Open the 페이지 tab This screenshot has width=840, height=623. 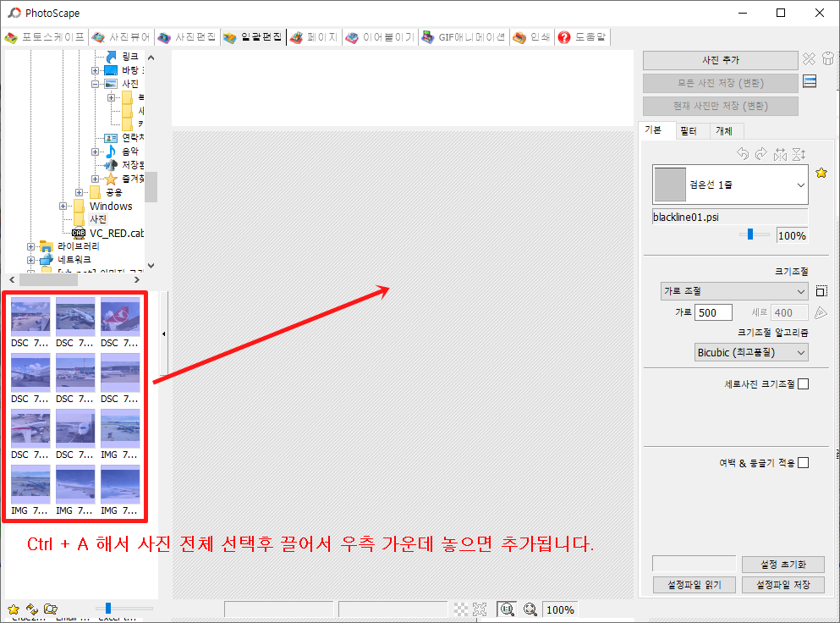[x=315, y=37]
